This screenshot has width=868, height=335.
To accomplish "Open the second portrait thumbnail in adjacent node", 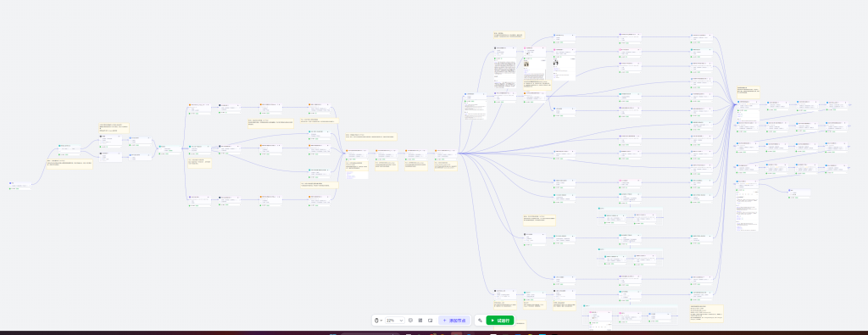I will coord(556,63).
